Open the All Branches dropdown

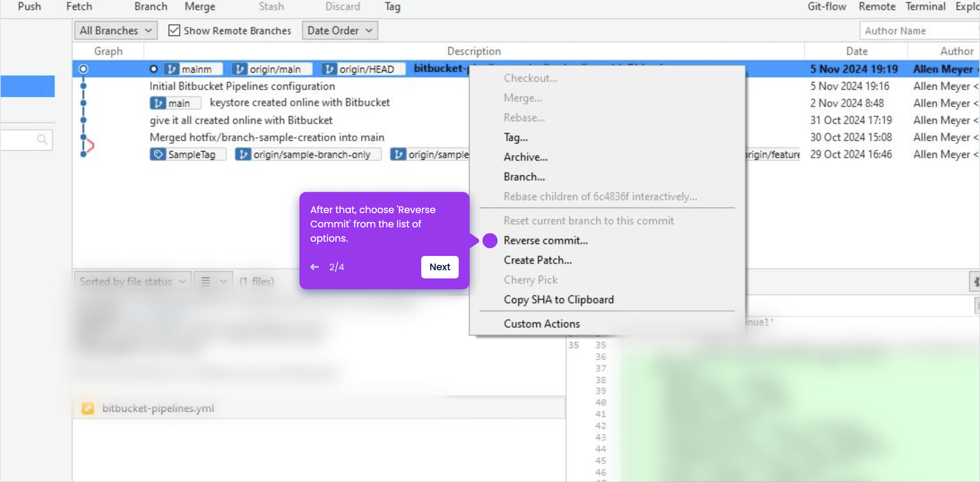coord(116,30)
